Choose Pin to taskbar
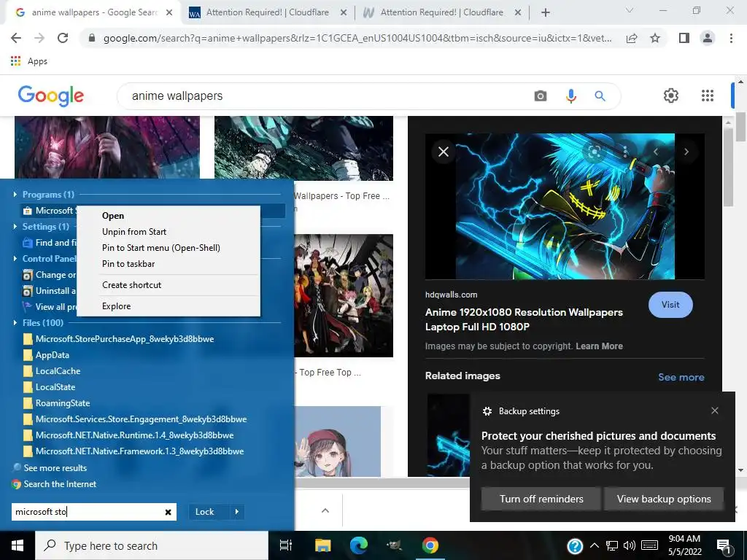The width and height of the screenshot is (747, 560). [128, 264]
